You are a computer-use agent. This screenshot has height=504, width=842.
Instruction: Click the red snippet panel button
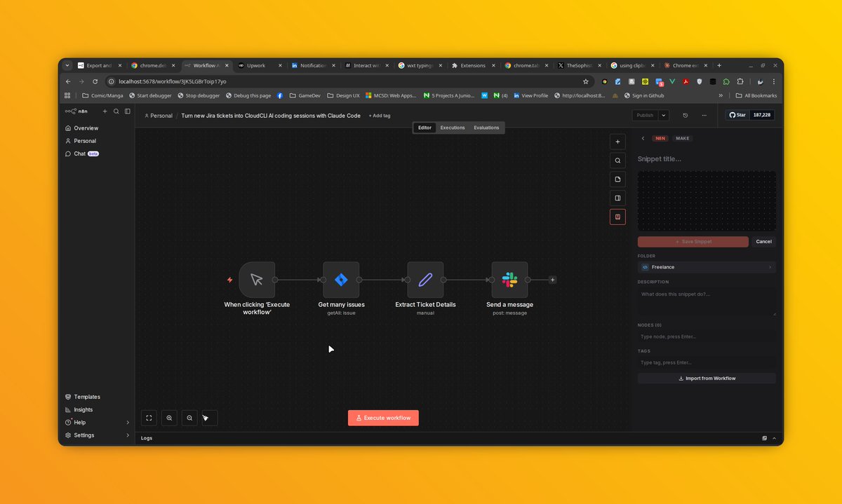(x=617, y=217)
